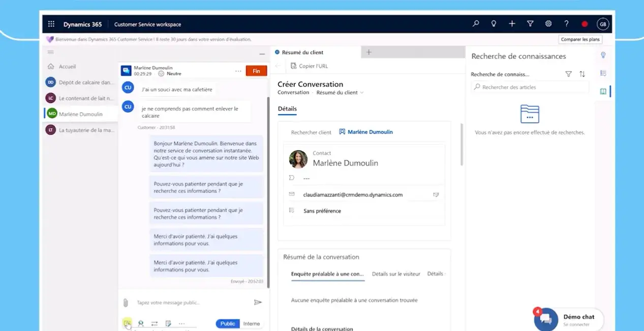
Task: Add a new tab with the plus button
Action: [x=369, y=52]
